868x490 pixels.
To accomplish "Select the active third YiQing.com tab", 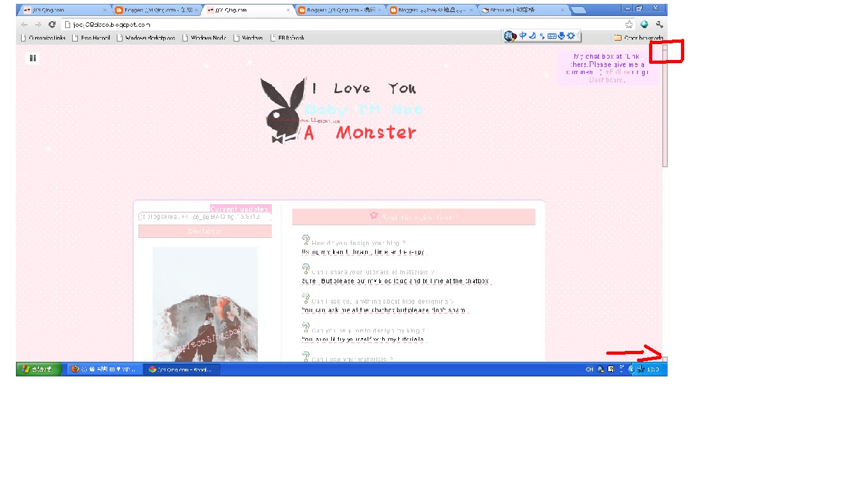I will pyautogui.click(x=248, y=10).
